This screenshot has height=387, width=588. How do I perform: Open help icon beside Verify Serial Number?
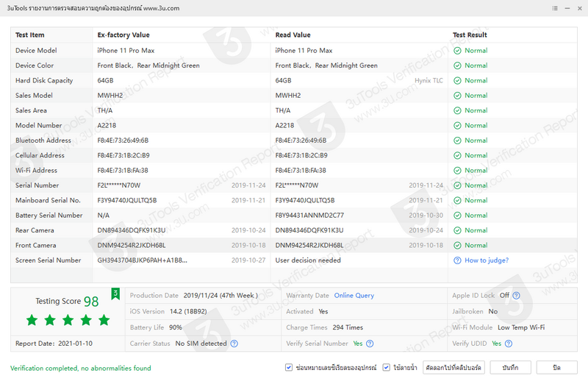coord(370,344)
